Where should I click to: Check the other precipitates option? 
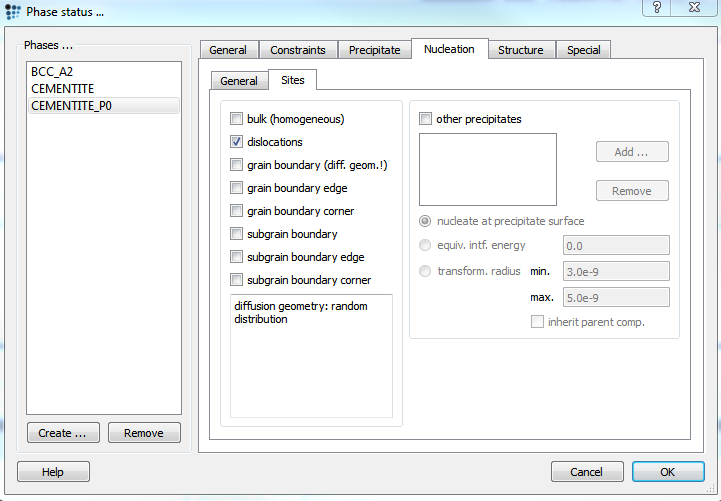click(x=426, y=119)
